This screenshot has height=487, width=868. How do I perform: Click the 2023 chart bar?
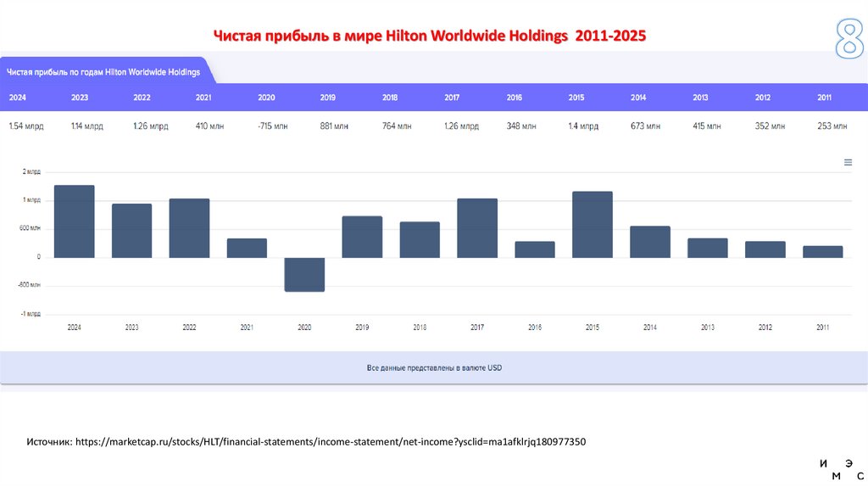(131, 231)
